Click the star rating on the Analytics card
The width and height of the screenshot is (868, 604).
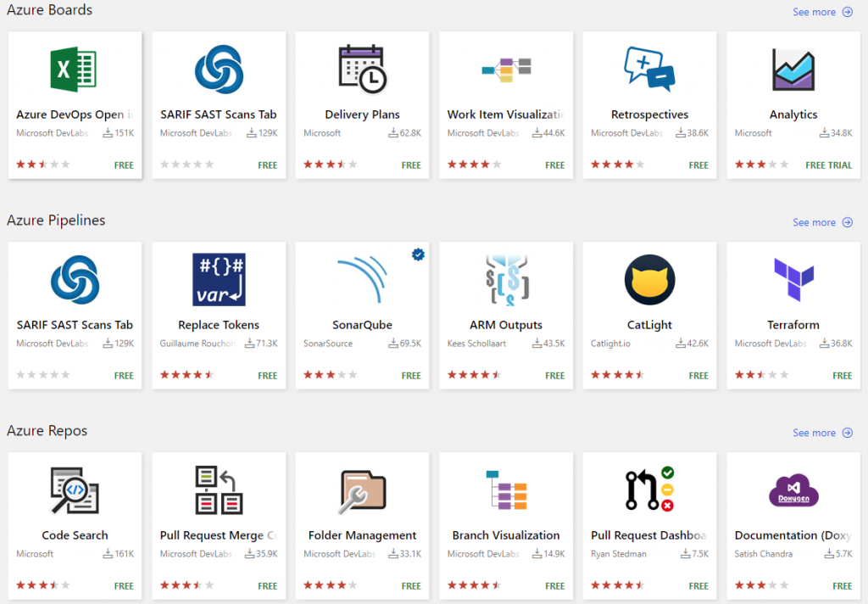(761, 165)
